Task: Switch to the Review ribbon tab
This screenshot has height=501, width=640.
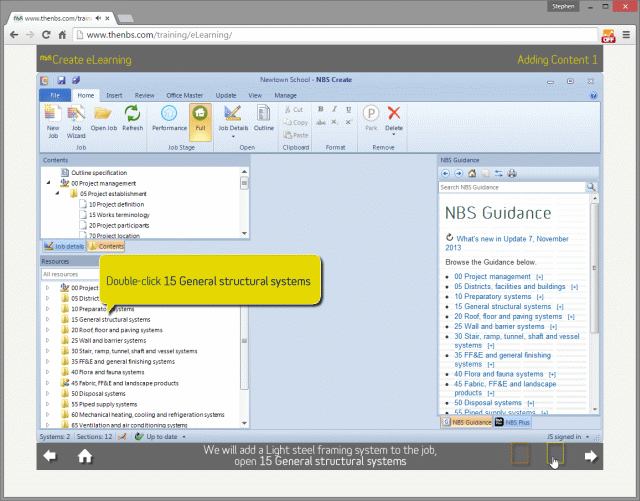Action: tap(144, 95)
